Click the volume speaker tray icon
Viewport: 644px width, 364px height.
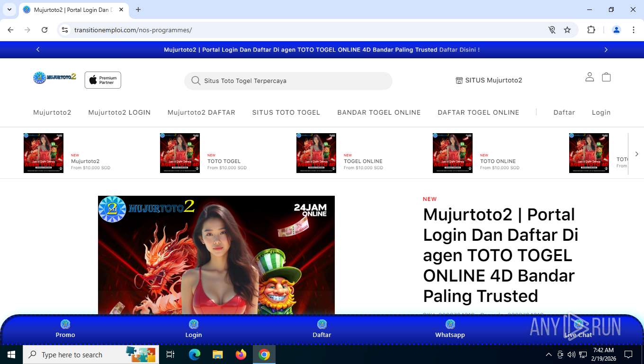572,355
